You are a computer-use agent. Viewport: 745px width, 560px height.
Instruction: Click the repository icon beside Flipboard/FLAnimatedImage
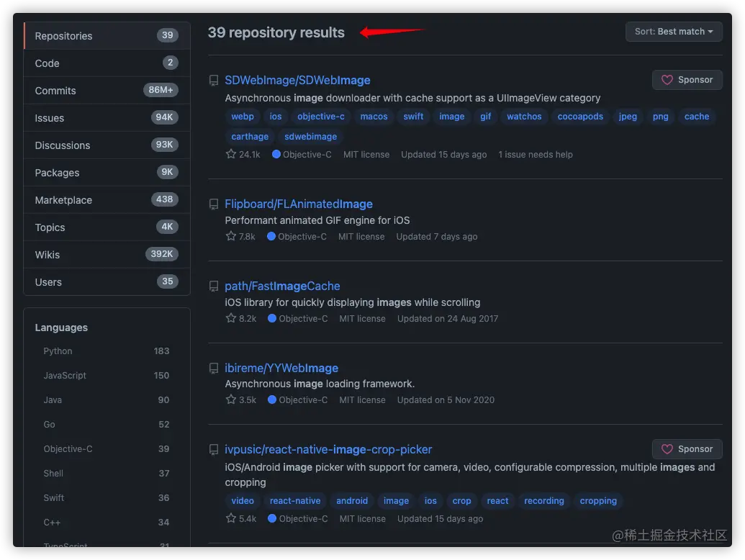pyautogui.click(x=214, y=204)
